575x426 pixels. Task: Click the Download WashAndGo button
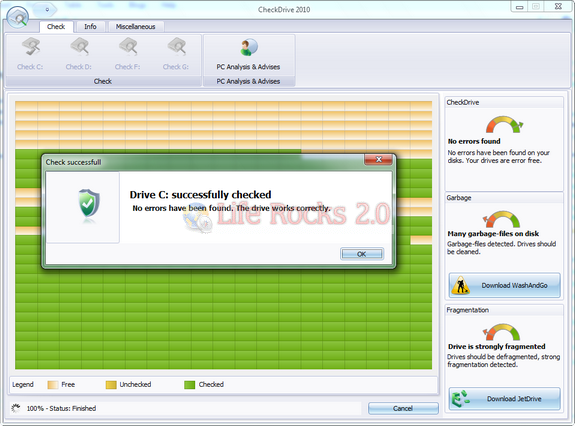point(505,285)
